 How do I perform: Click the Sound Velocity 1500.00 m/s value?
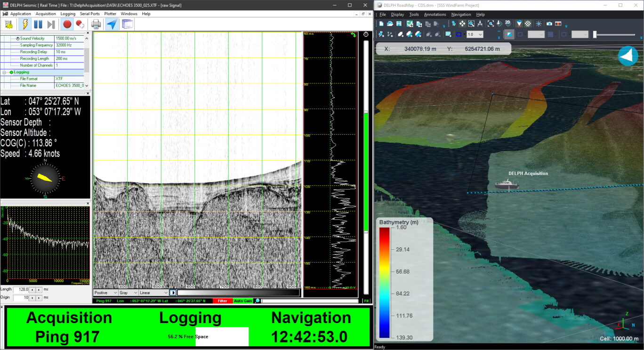[x=69, y=39]
